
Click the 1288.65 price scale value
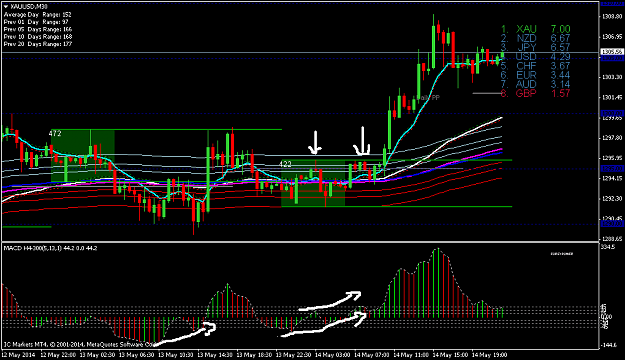612,239
